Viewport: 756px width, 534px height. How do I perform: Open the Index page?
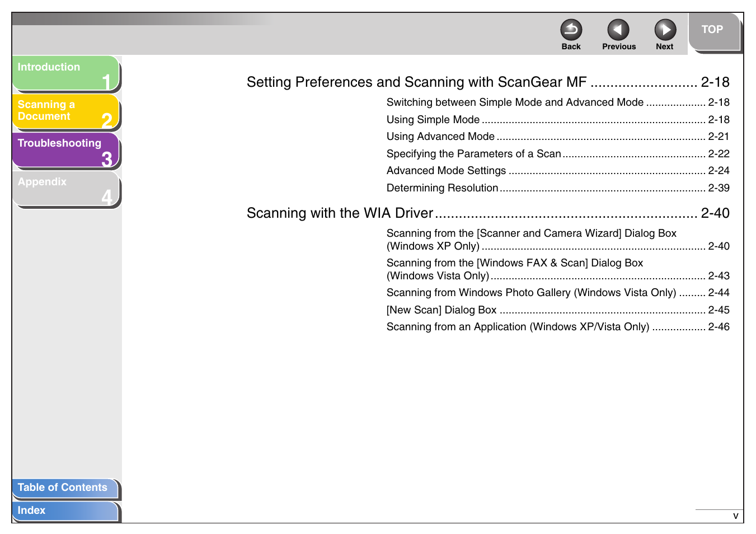(x=65, y=511)
